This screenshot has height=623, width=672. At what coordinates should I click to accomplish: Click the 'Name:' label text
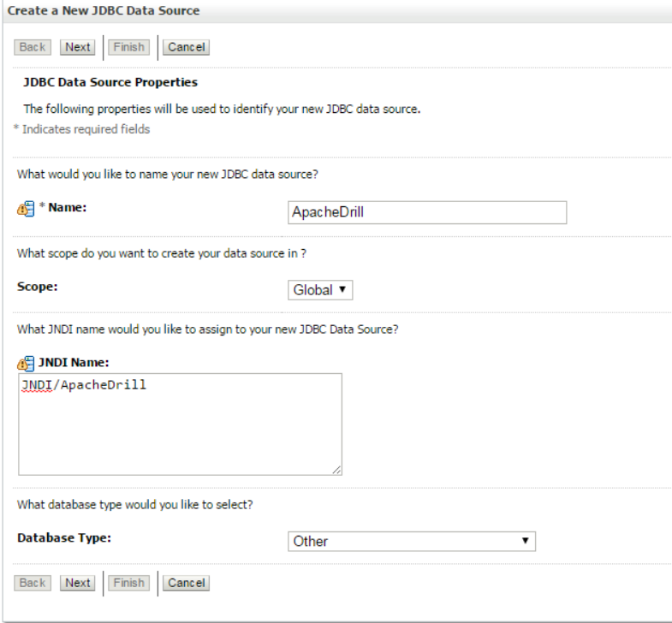tap(68, 207)
